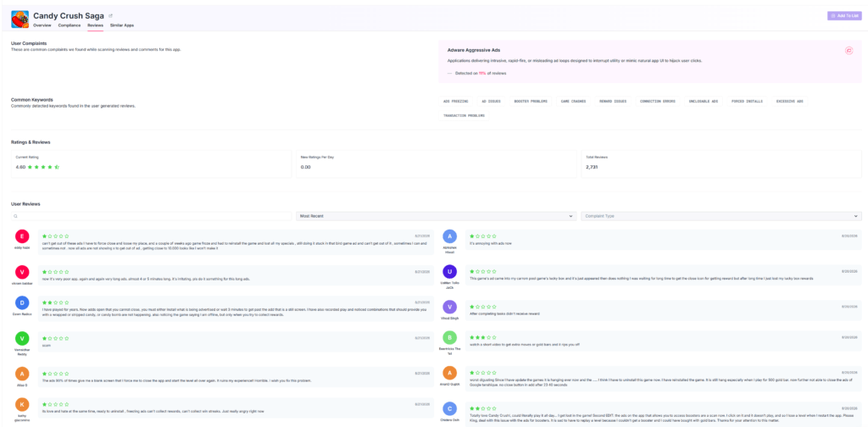Image resolution: width=868 pixels, height=427 pixels.
Task: Click the orange A avatar of Anand Gupta
Action: coord(449,374)
